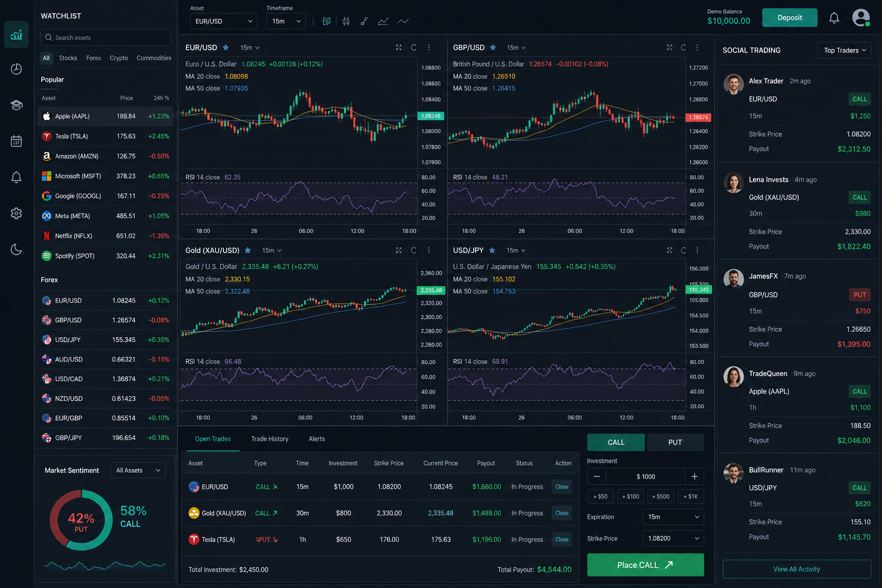Select the drawing tool icon in toolbar

click(x=364, y=21)
